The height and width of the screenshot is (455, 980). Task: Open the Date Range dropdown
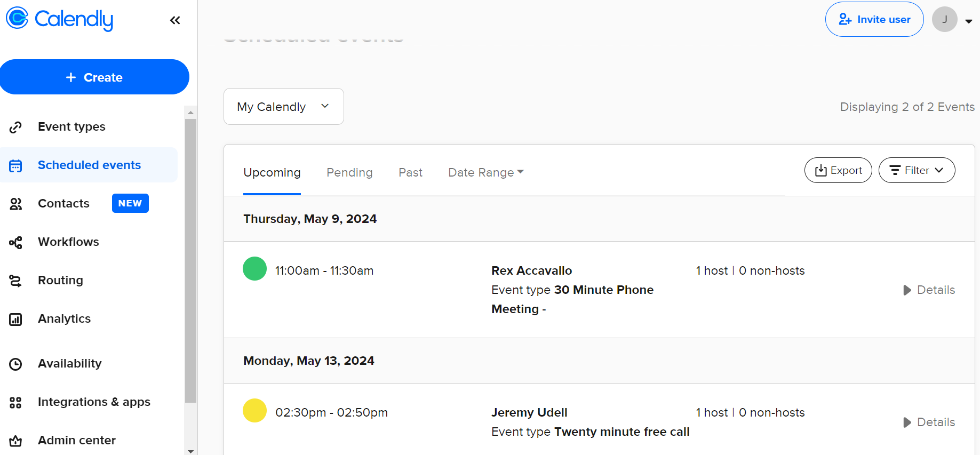tap(485, 172)
